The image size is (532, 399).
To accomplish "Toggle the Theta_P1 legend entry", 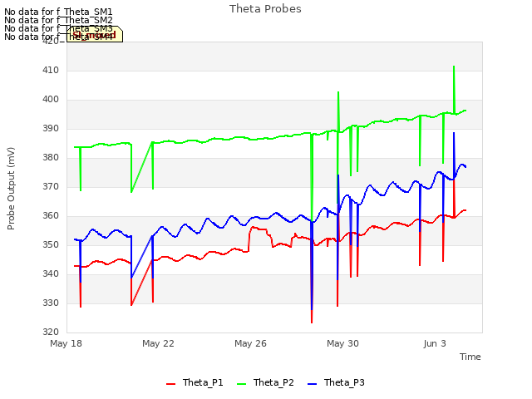I will [195, 382].
